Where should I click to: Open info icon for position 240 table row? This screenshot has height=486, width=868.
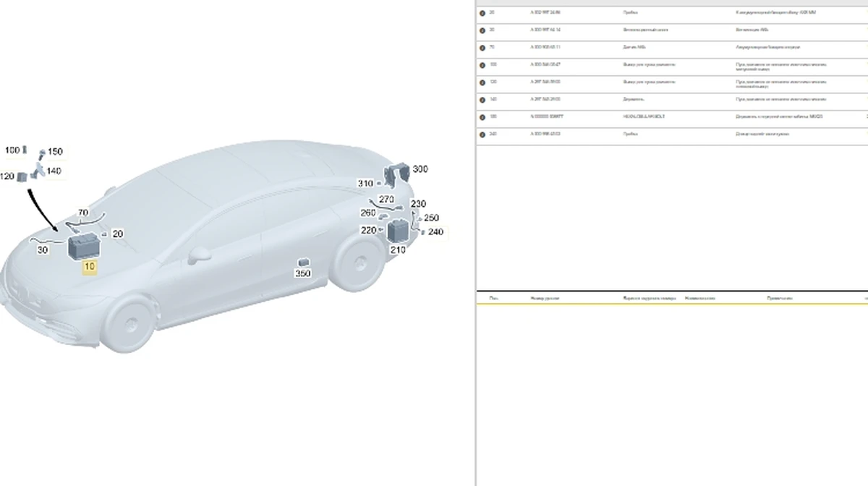click(x=482, y=135)
